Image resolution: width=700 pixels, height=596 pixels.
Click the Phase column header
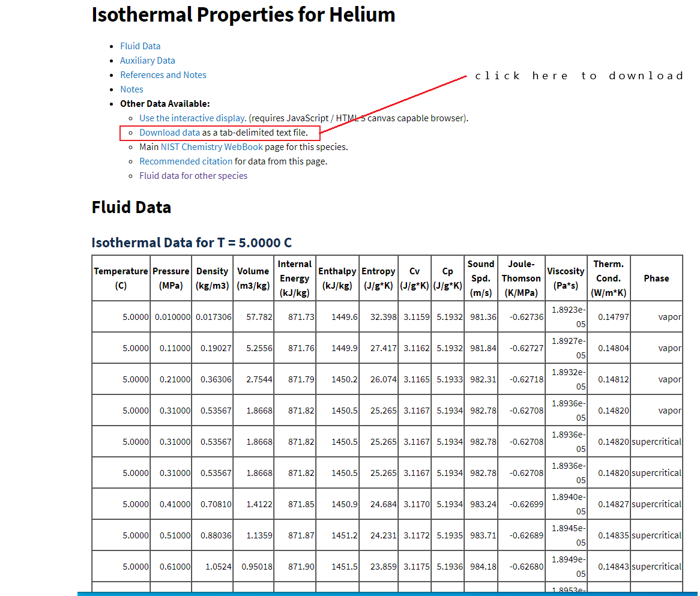click(656, 278)
